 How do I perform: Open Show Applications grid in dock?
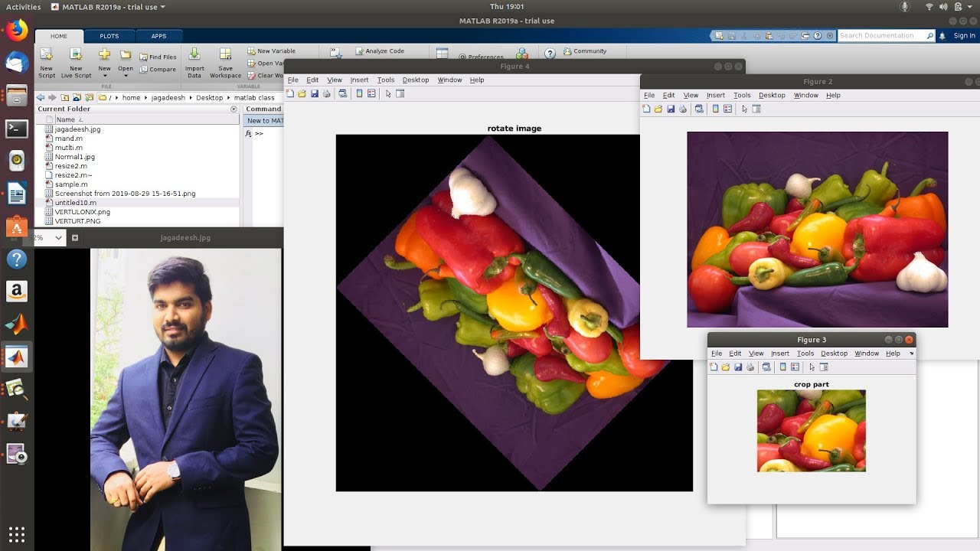(17, 534)
